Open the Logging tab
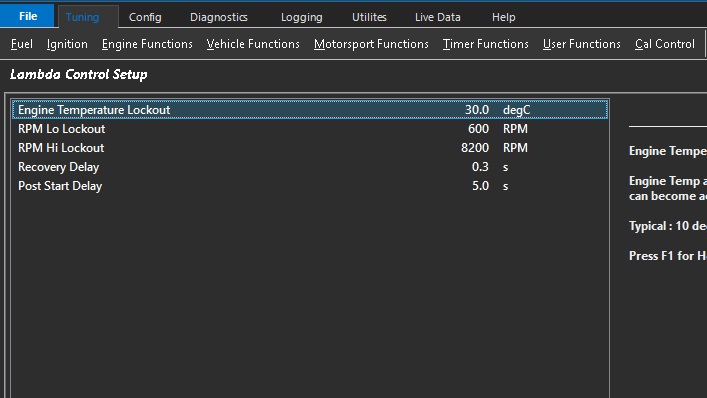This screenshot has height=398, width=707. (302, 17)
